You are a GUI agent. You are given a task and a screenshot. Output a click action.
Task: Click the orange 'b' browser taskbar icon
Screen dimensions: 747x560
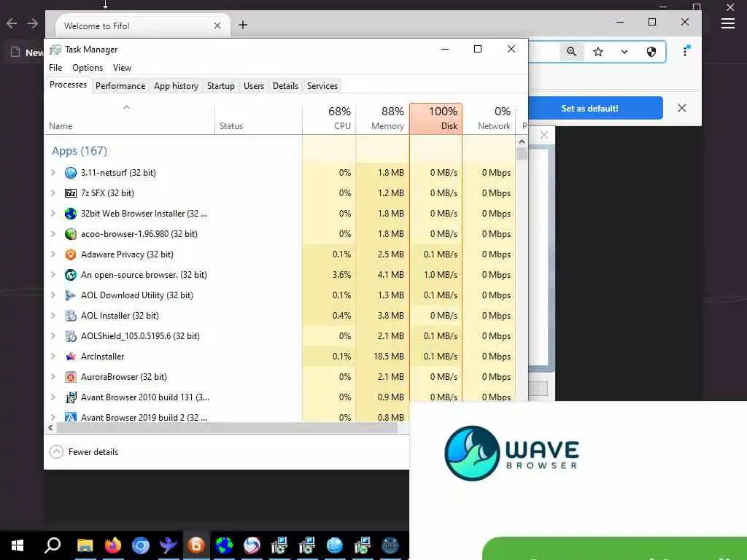(x=196, y=545)
